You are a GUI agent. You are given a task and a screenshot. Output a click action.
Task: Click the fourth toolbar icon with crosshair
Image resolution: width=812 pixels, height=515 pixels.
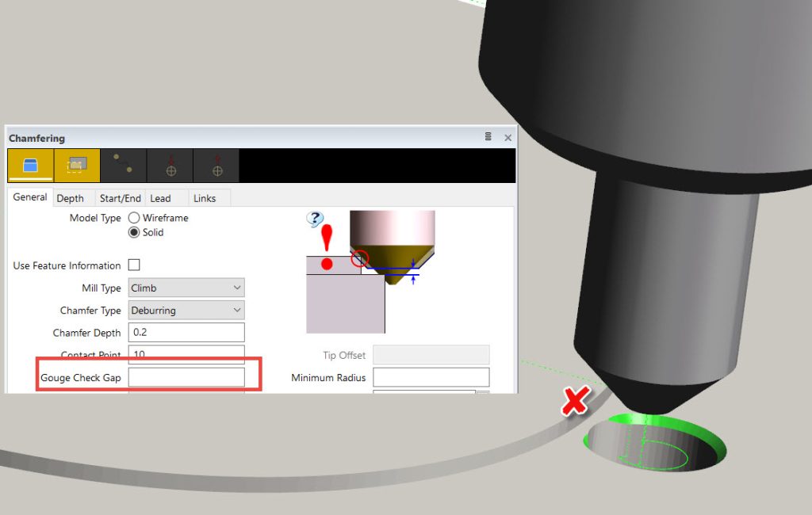pyautogui.click(x=170, y=166)
